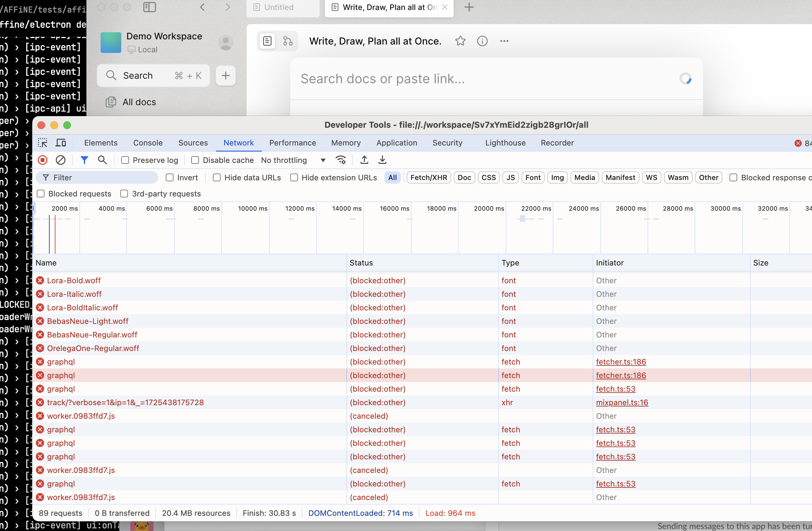Toggle the AFFiNE sidebar collapse button
Viewport: 812px width, 531px height.
pos(149,7)
